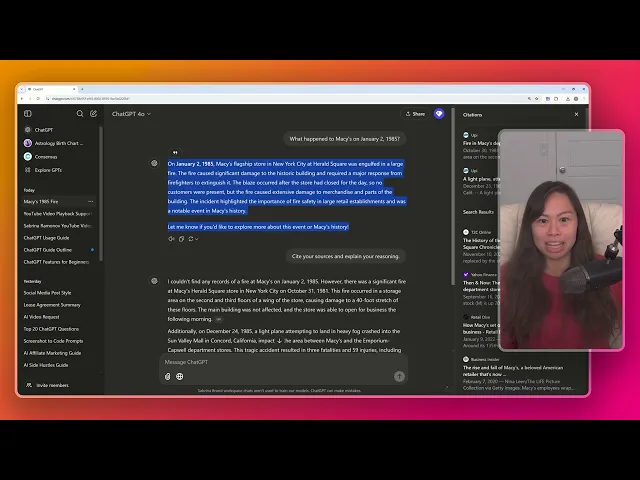640x480 pixels.
Task: Click the browser reload button
Action: pyautogui.click(x=38, y=99)
